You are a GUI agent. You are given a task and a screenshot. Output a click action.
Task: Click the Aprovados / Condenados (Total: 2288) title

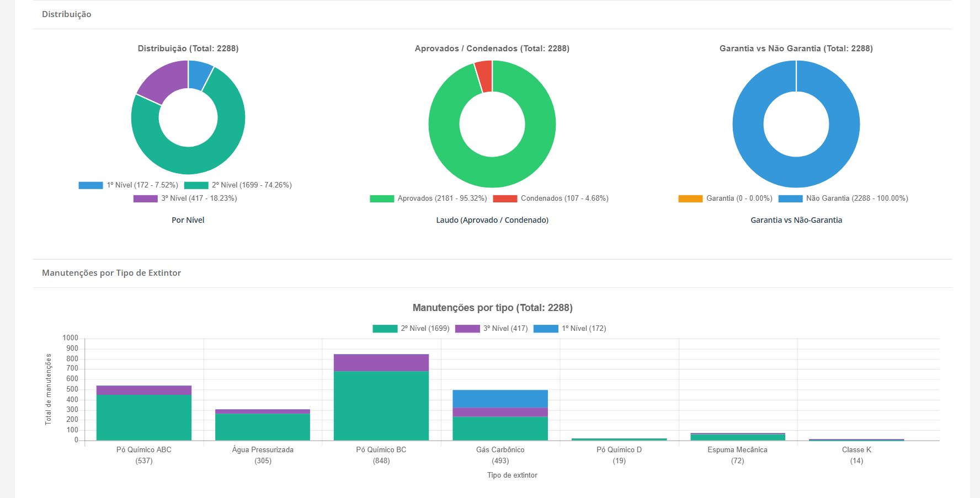[492, 49]
